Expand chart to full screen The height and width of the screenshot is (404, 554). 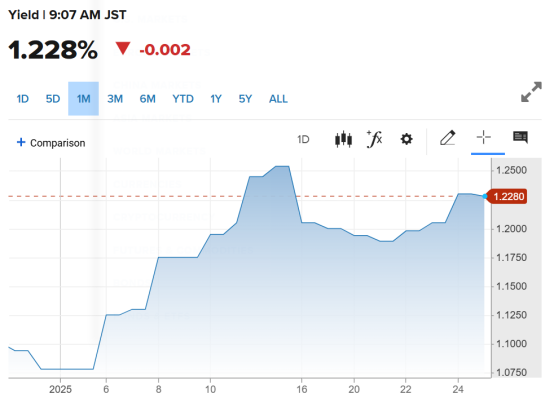pyautogui.click(x=531, y=92)
